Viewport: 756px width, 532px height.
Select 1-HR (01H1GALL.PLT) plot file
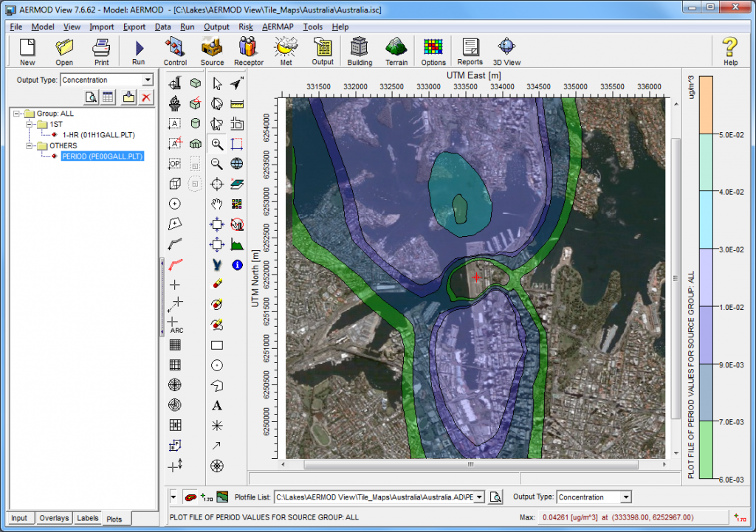(98, 135)
